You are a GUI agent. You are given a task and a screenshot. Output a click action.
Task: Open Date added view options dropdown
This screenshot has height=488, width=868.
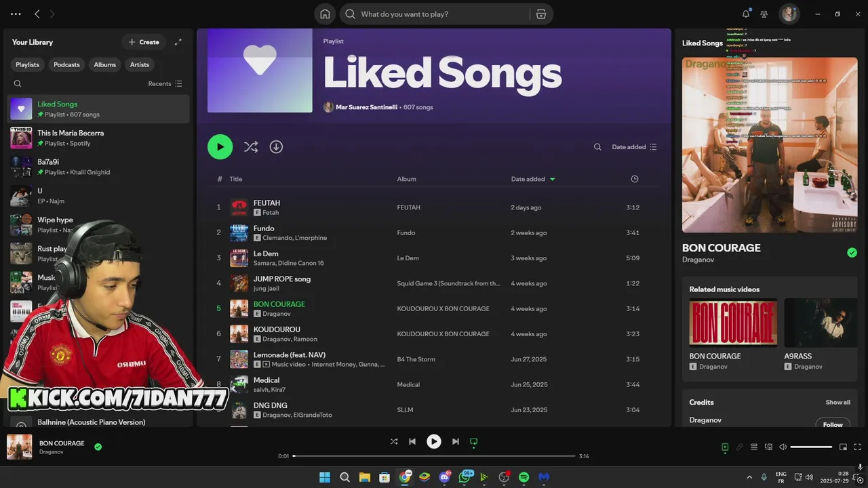pyautogui.click(x=635, y=147)
